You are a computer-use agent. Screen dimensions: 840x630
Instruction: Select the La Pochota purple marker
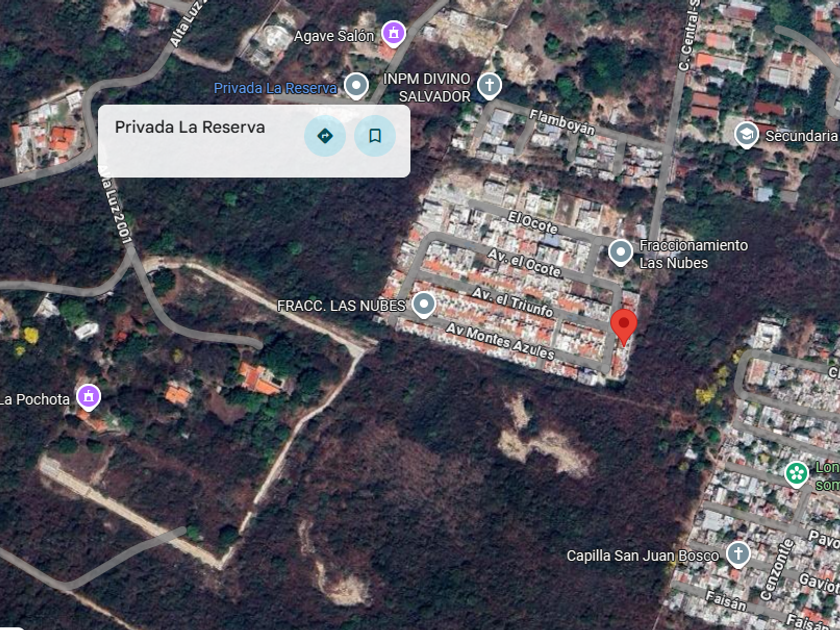[88, 398]
